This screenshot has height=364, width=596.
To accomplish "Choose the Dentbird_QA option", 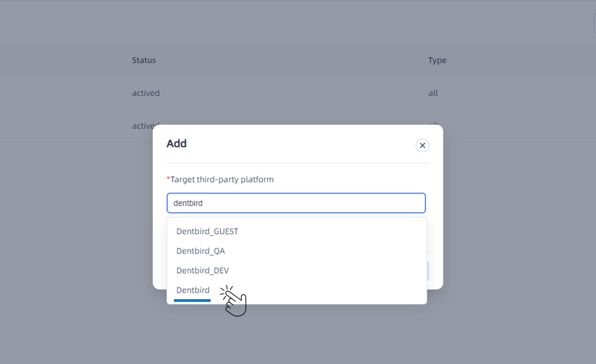I will 201,251.
